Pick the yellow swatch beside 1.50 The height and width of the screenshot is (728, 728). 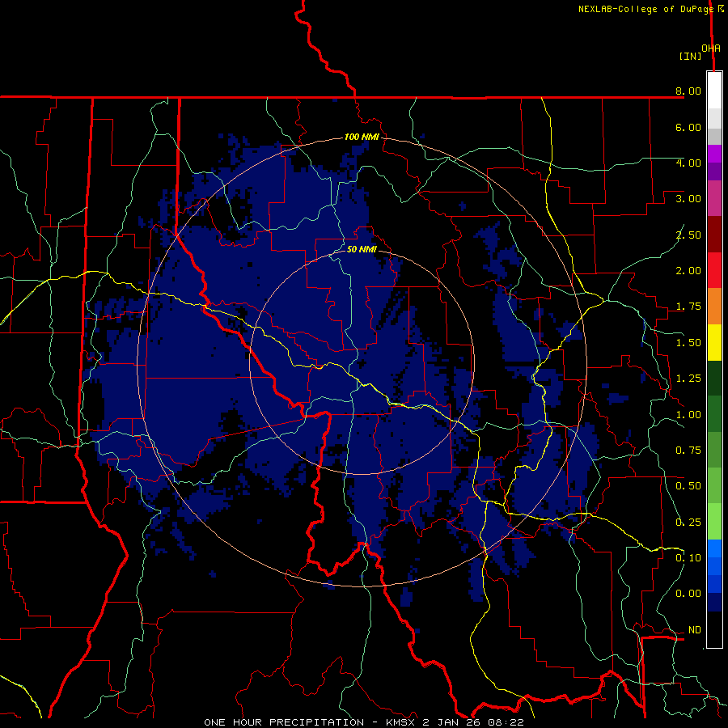pos(714,342)
